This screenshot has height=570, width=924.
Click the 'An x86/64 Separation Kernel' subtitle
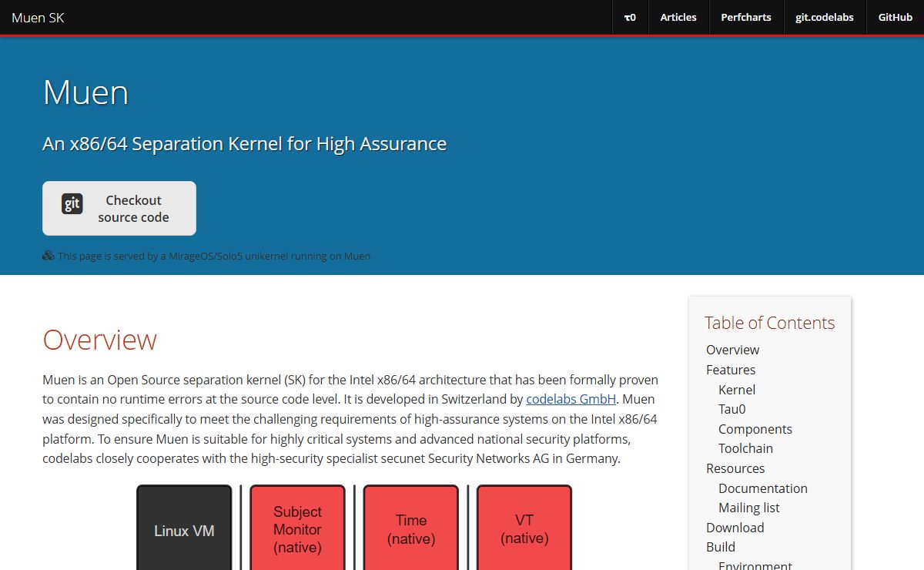pyautogui.click(x=245, y=144)
